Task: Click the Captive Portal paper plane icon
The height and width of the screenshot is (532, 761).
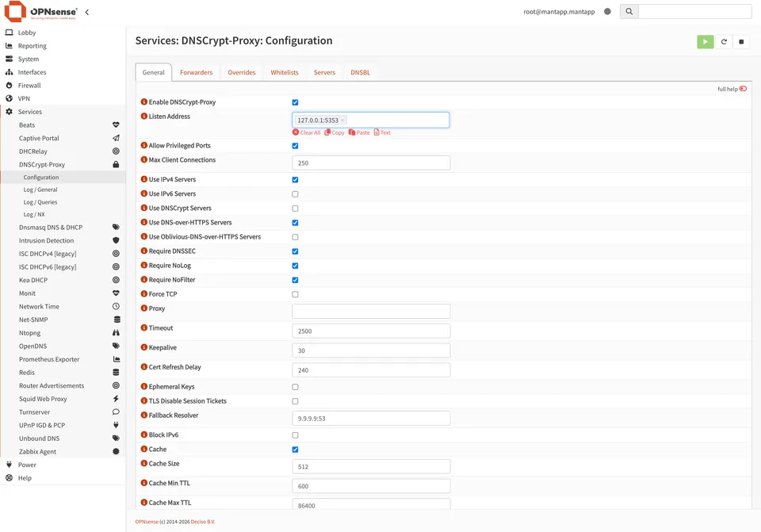Action: (116, 138)
